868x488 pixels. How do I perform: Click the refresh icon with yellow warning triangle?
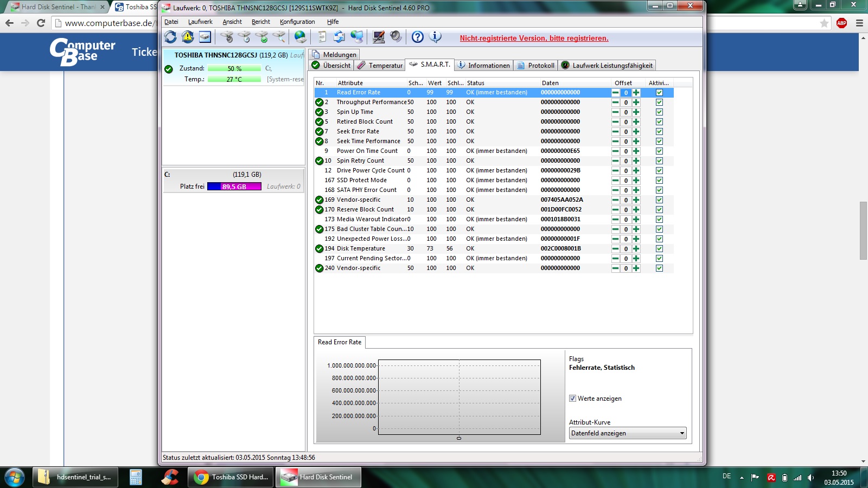point(188,37)
